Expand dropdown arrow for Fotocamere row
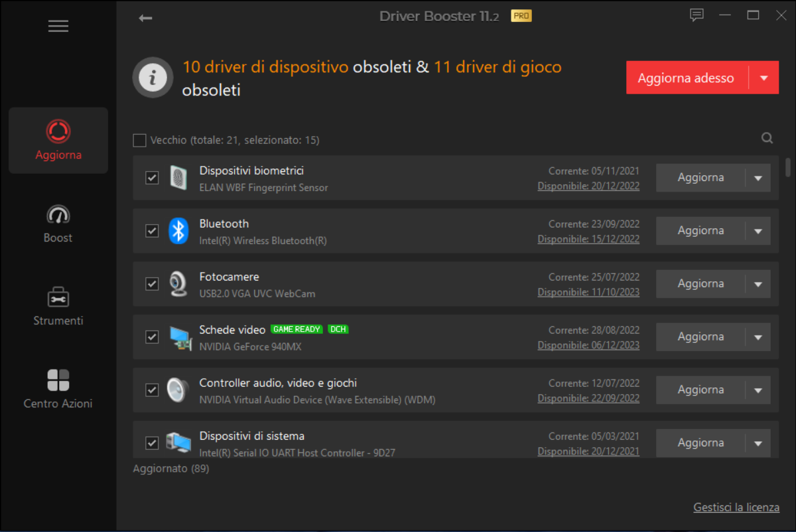 tap(758, 284)
